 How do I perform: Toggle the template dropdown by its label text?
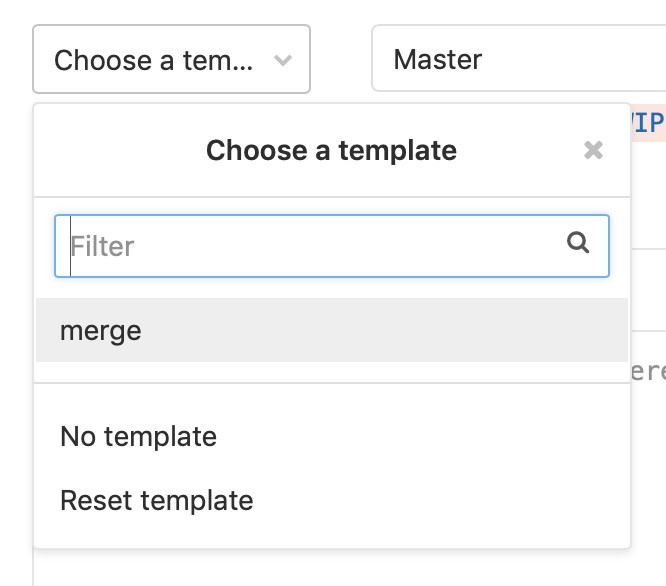pyautogui.click(x=153, y=61)
